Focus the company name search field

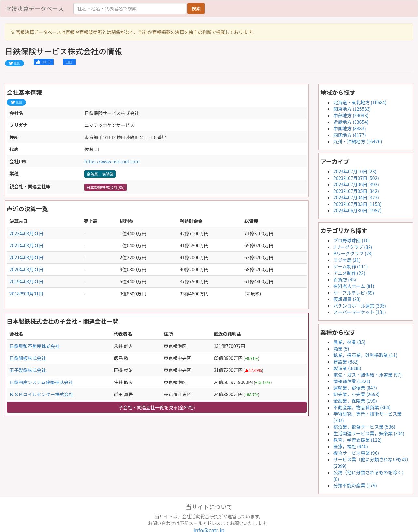coord(130,8)
